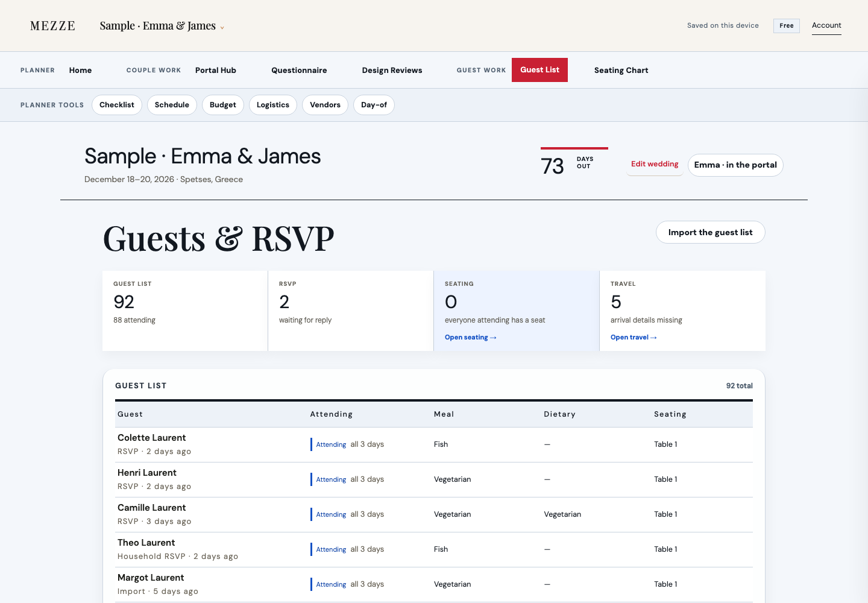
Task: Click the MEZZE logo
Action: [53, 26]
